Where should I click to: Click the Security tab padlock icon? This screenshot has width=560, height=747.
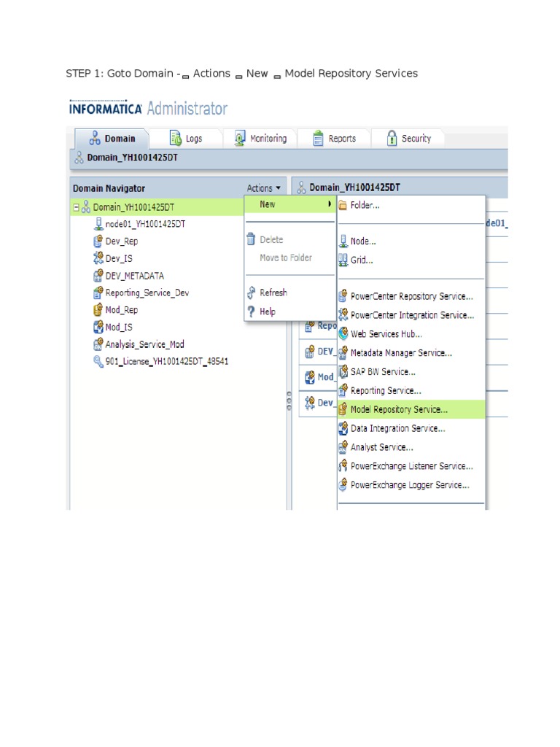392,138
